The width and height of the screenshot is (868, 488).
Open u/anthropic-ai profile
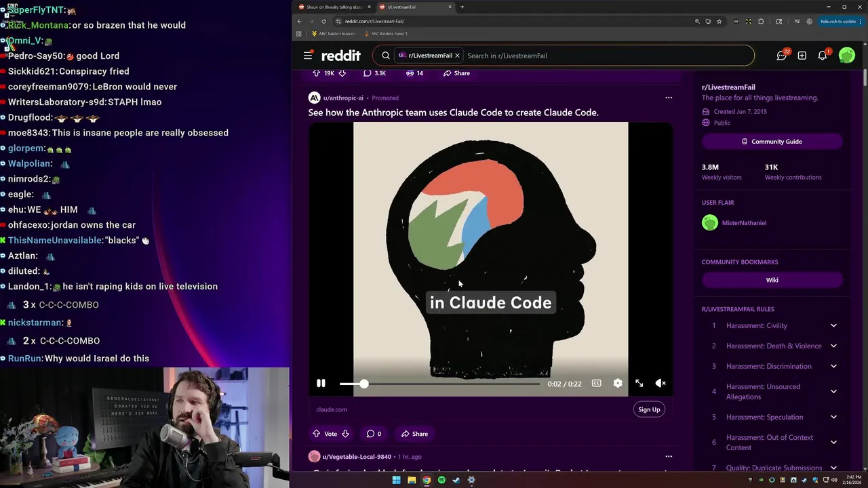(x=343, y=98)
